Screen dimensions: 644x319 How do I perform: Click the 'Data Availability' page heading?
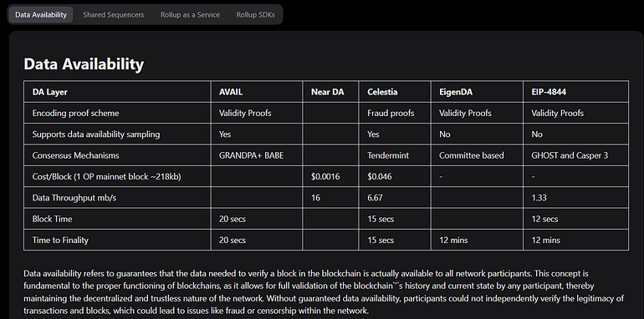click(x=84, y=64)
